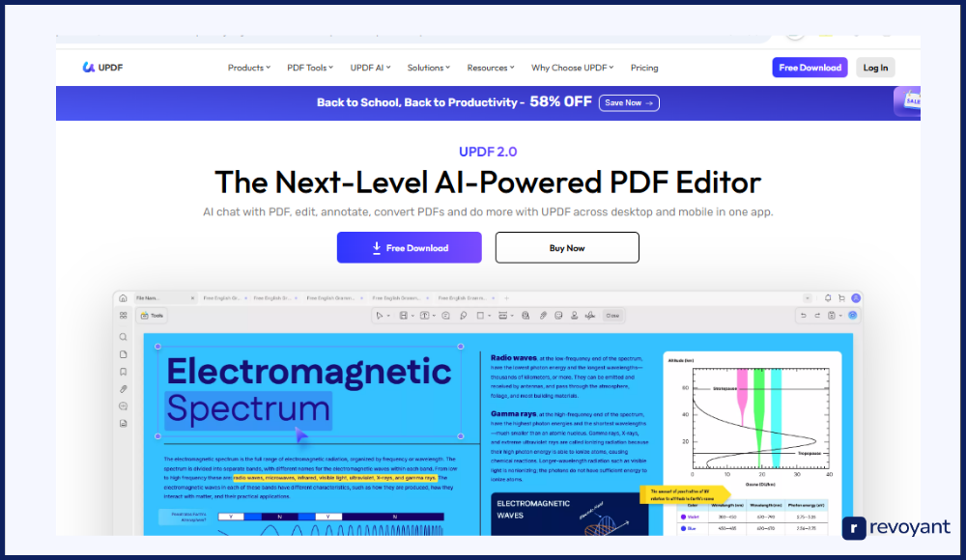Click the Search magnifier icon in the sidebar
Screen dimensions: 966x560
point(124,337)
